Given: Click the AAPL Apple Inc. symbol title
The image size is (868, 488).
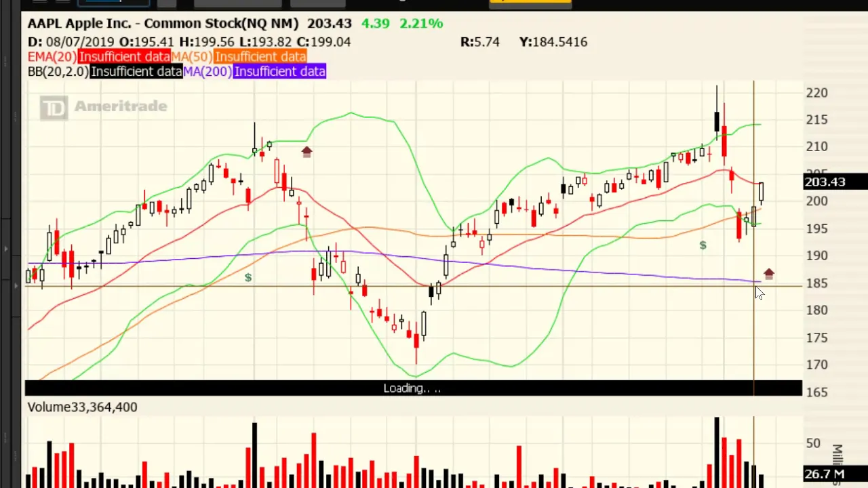Looking at the screenshot, I should [x=163, y=23].
